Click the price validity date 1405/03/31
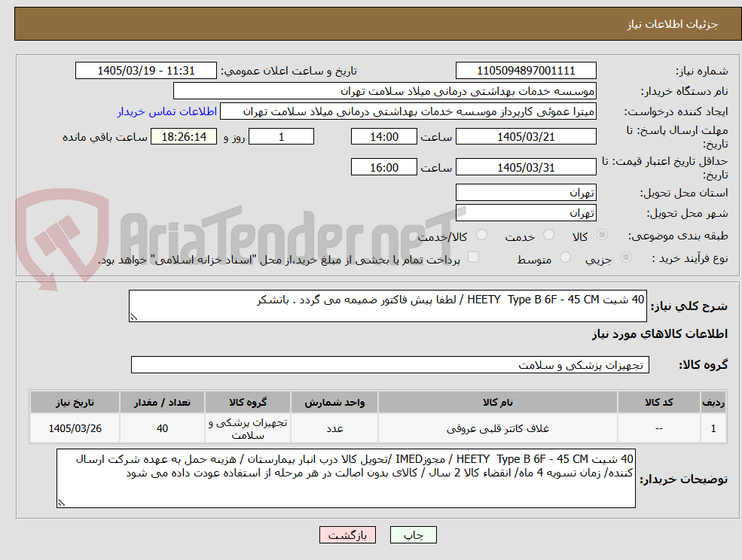The image size is (742, 560). point(526,167)
